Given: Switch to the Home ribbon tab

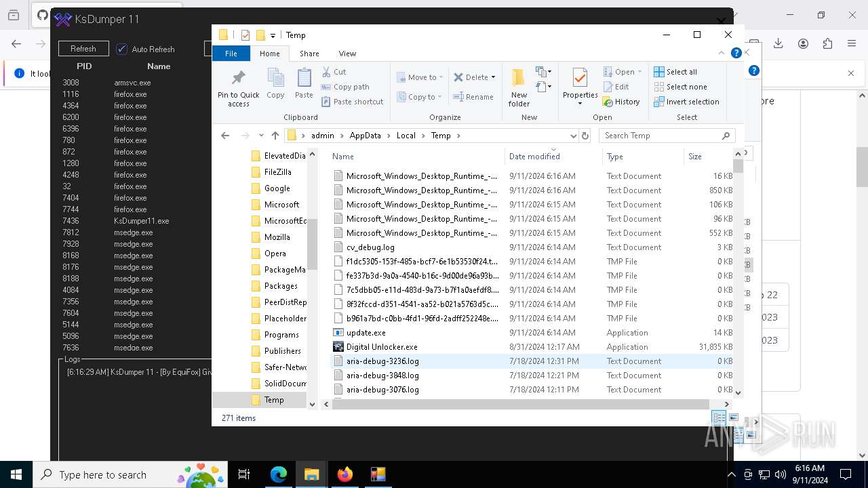Looking at the screenshot, I should (269, 54).
